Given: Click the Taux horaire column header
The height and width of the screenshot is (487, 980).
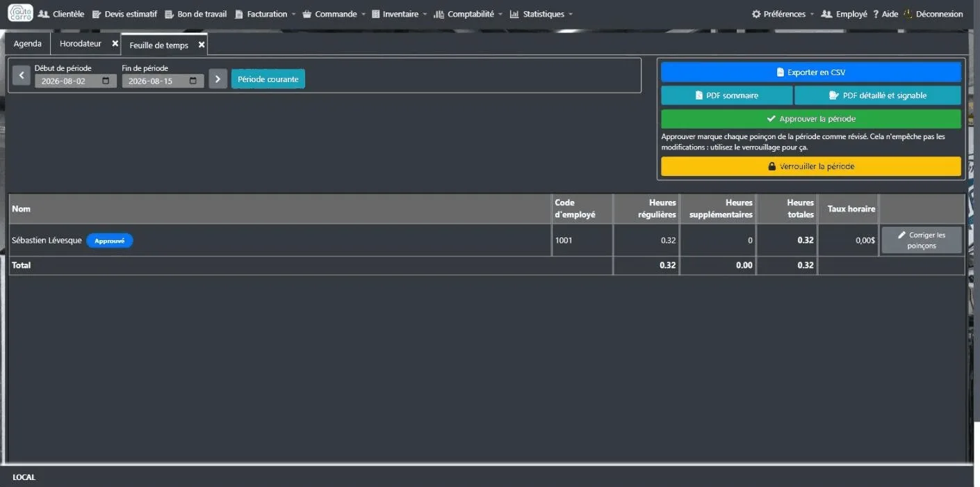Looking at the screenshot, I should point(848,209).
